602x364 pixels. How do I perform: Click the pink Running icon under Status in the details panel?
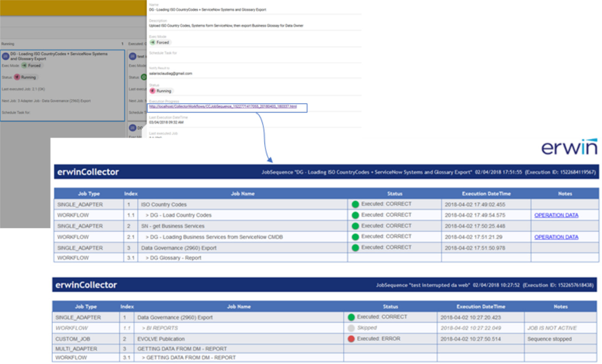click(x=153, y=91)
